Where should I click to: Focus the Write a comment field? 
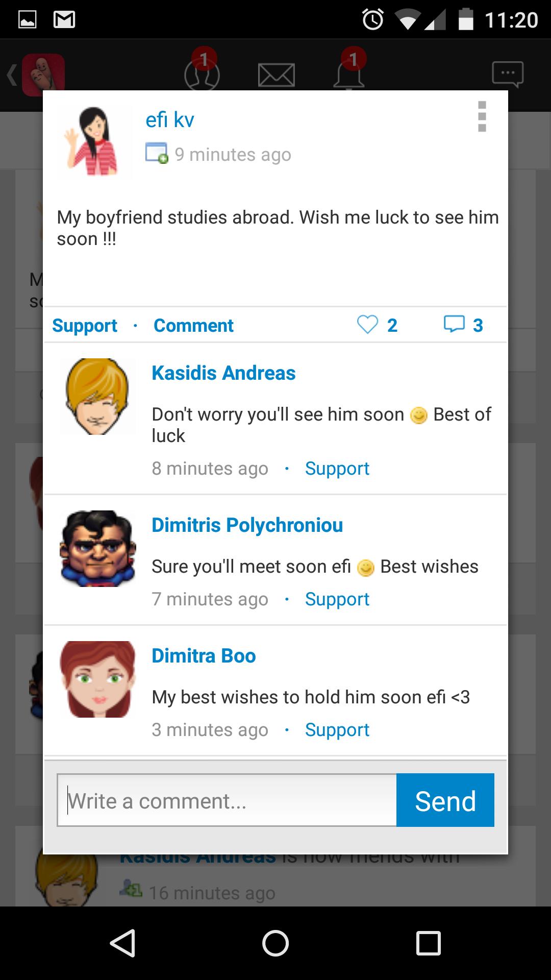(227, 800)
